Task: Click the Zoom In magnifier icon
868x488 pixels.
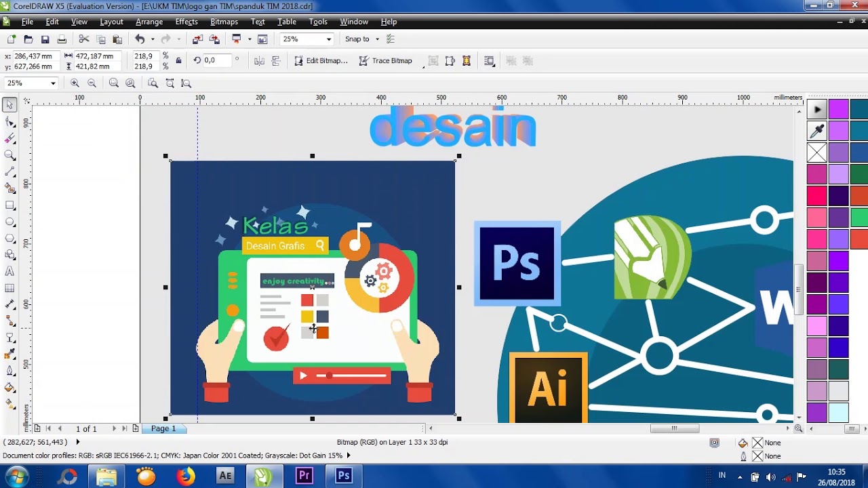Action: pyautogui.click(x=75, y=83)
